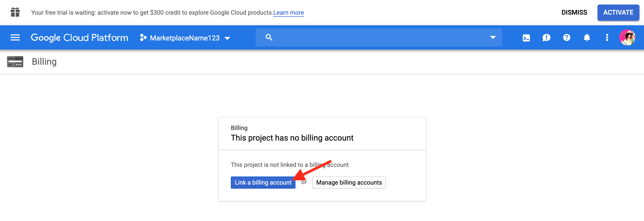Click the small Billing label in card

tap(239, 128)
